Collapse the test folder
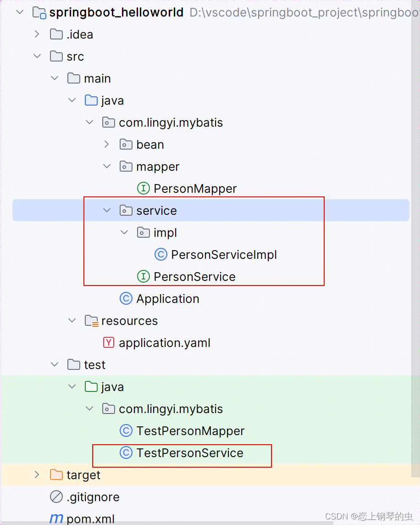The height and width of the screenshot is (525, 420). pyautogui.click(x=54, y=364)
